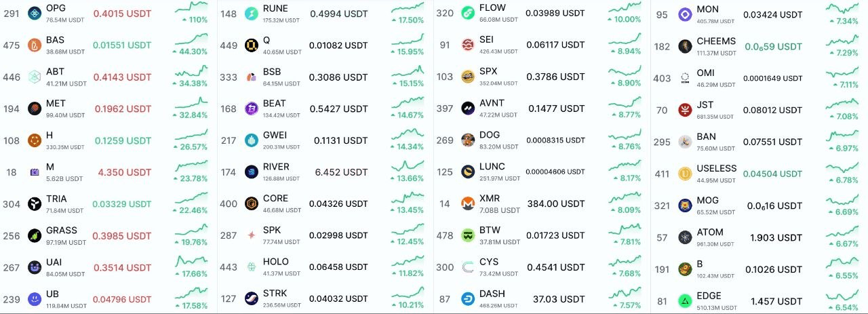Open the BAS sparkline chart
This screenshot has width=868, height=314.
click(191, 39)
